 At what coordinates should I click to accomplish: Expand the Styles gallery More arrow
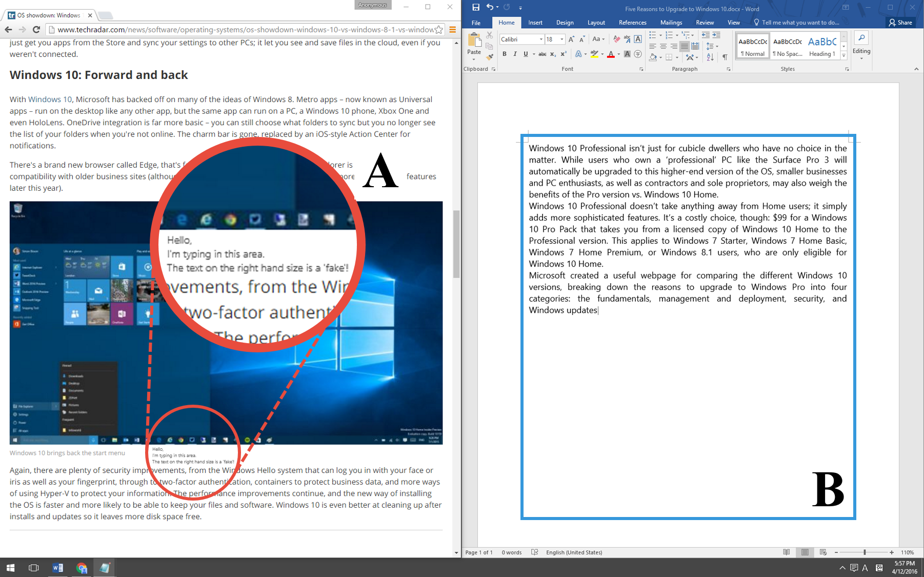coord(844,55)
